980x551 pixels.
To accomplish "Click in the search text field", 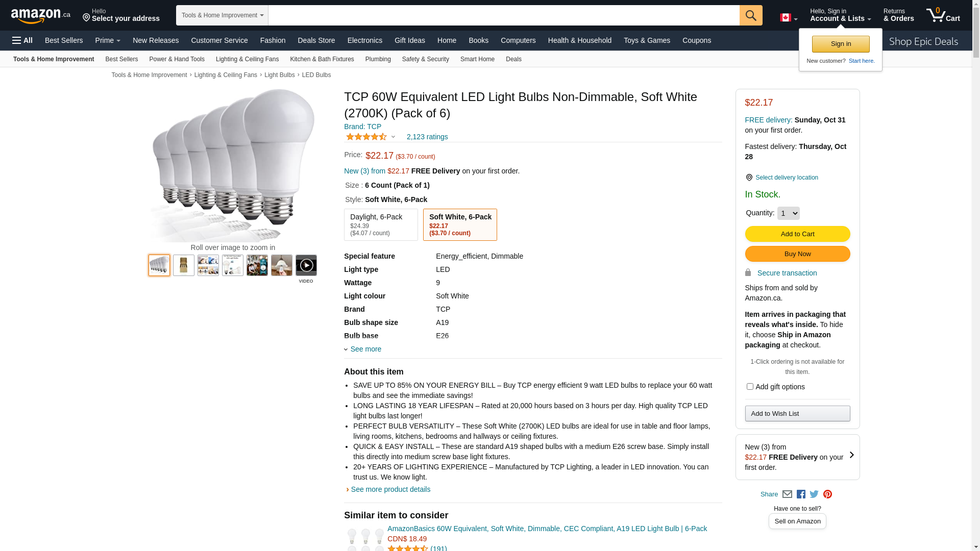I will click(503, 15).
